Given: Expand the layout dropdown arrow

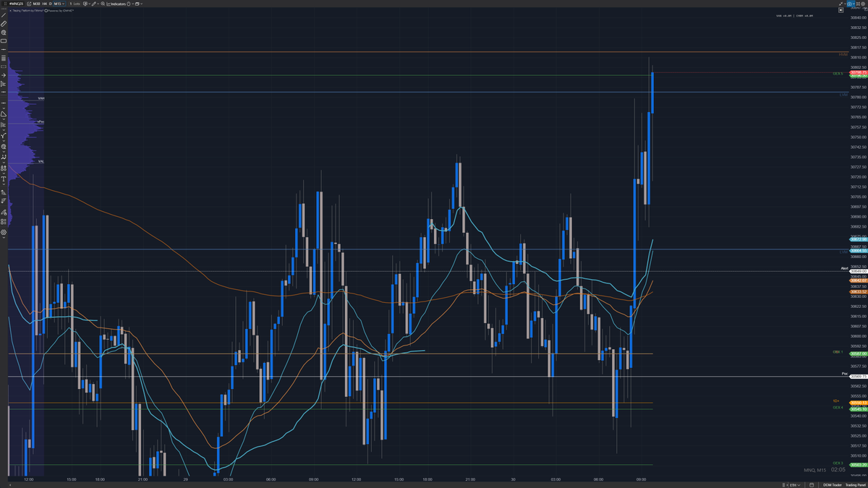Looking at the screenshot, I should (141, 4).
